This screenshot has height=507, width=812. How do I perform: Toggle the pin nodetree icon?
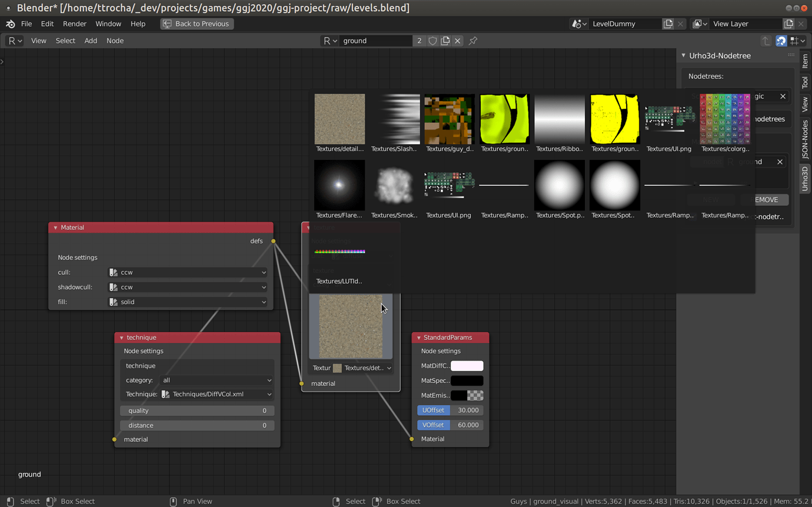point(472,41)
